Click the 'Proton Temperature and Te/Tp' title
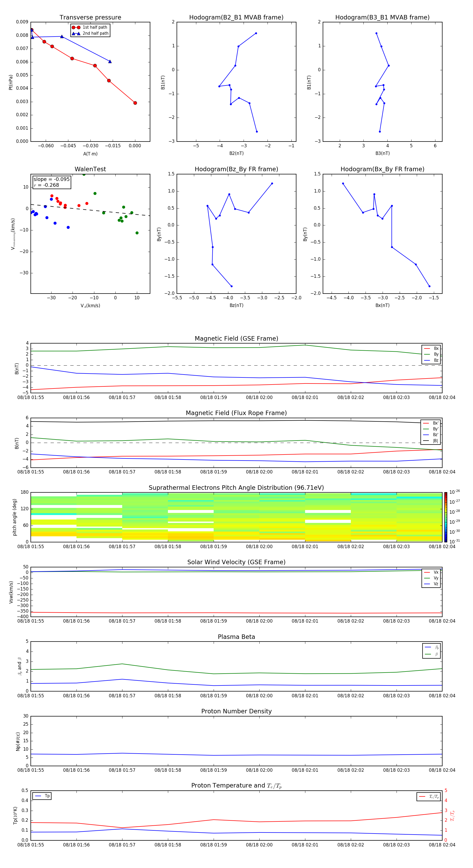473x868 pixels. pos(236,785)
